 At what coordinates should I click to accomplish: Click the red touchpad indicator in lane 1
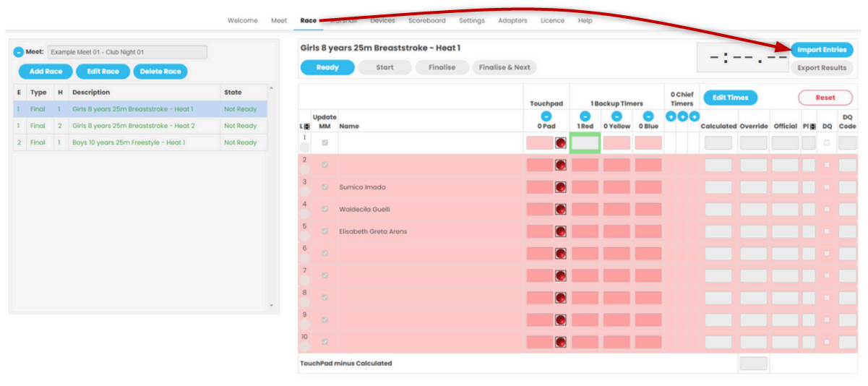560,143
